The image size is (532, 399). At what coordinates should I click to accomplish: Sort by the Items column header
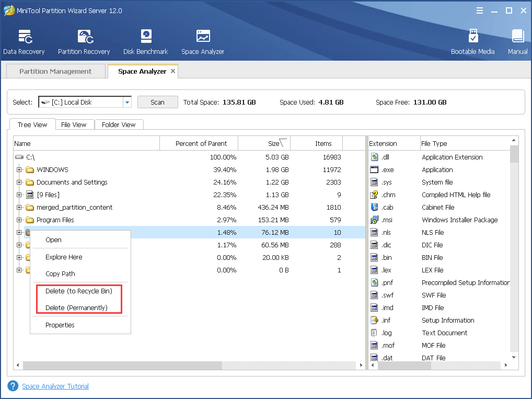click(x=317, y=143)
